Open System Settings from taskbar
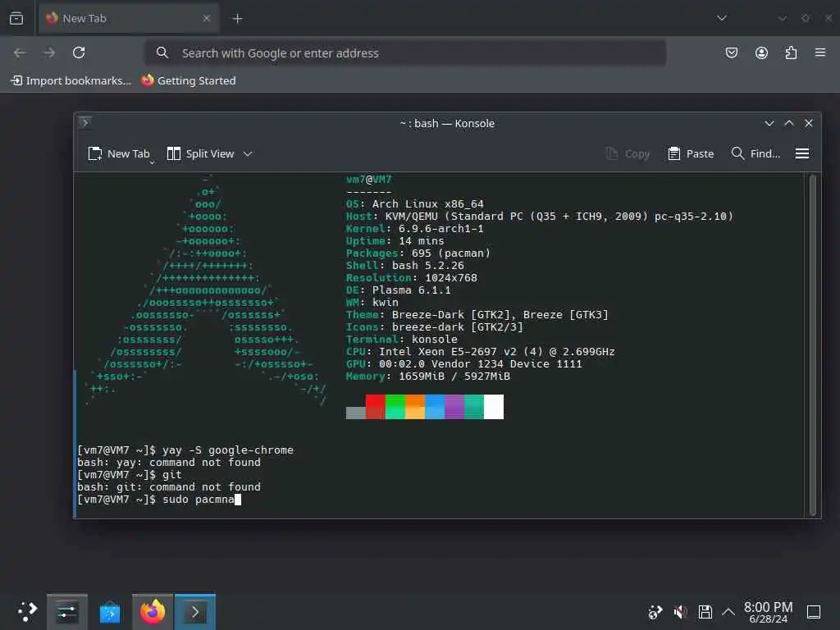840x630 pixels. coord(67,612)
